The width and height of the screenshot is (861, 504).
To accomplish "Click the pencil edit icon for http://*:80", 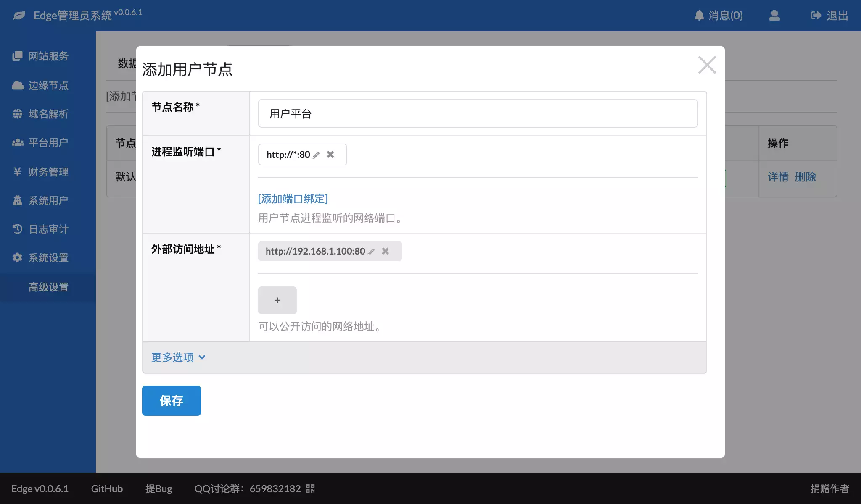I will coord(316,155).
